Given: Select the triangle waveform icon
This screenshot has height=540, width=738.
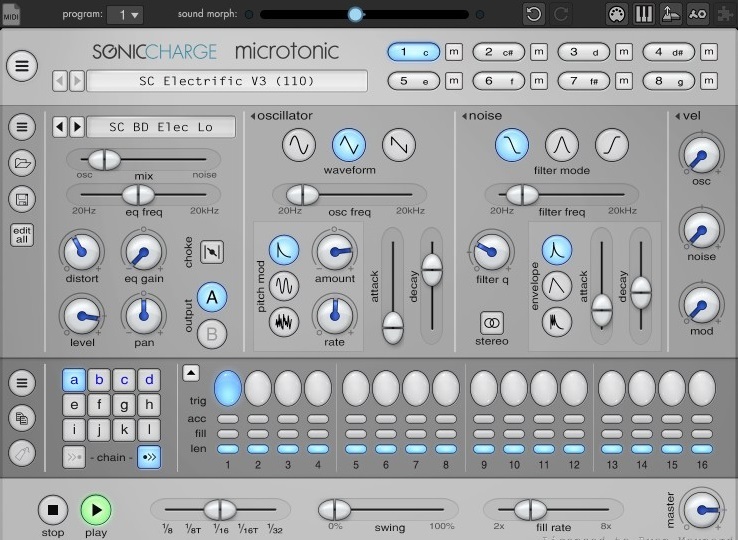Looking at the screenshot, I should point(349,145).
